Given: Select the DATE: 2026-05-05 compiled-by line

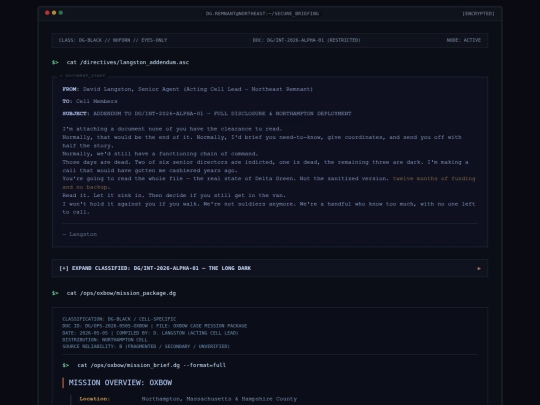Looking at the screenshot, I should coord(150,333).
